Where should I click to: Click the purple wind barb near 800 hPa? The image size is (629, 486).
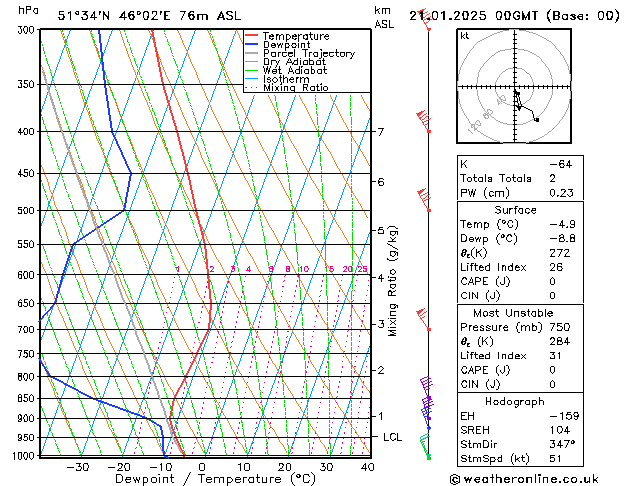[426, 387]
